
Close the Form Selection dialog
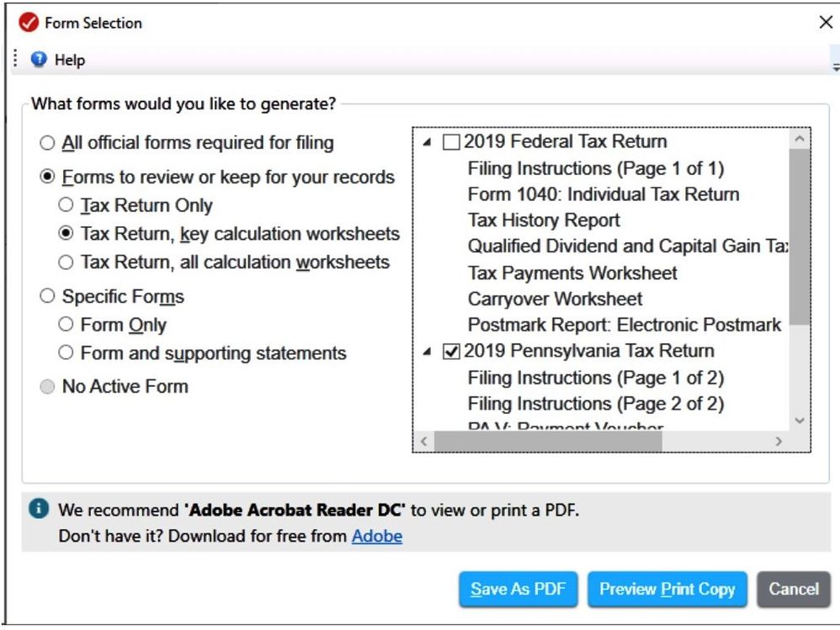[x=826, y=23]
